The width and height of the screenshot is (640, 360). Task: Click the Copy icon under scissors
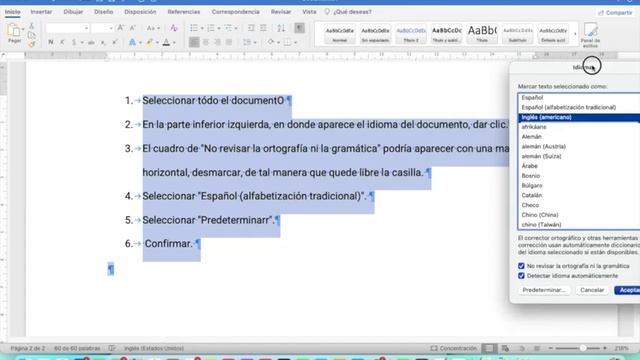[x=31, y=35]
